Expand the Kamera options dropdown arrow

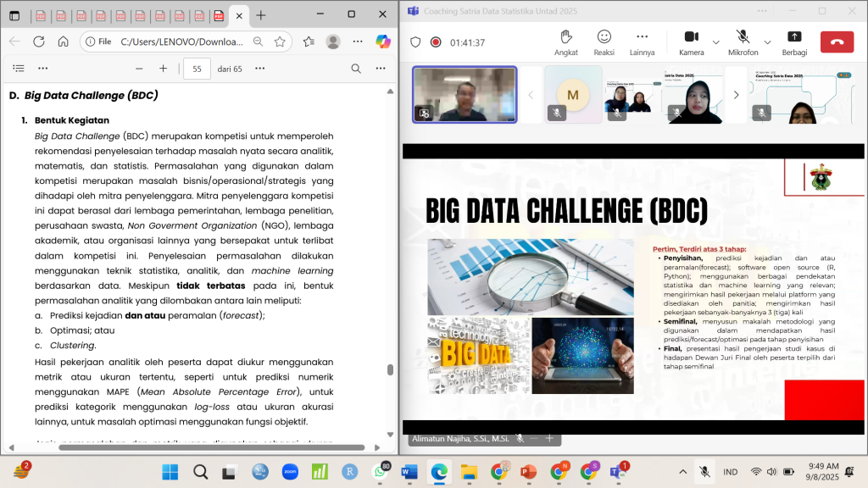tap(716, 42)
